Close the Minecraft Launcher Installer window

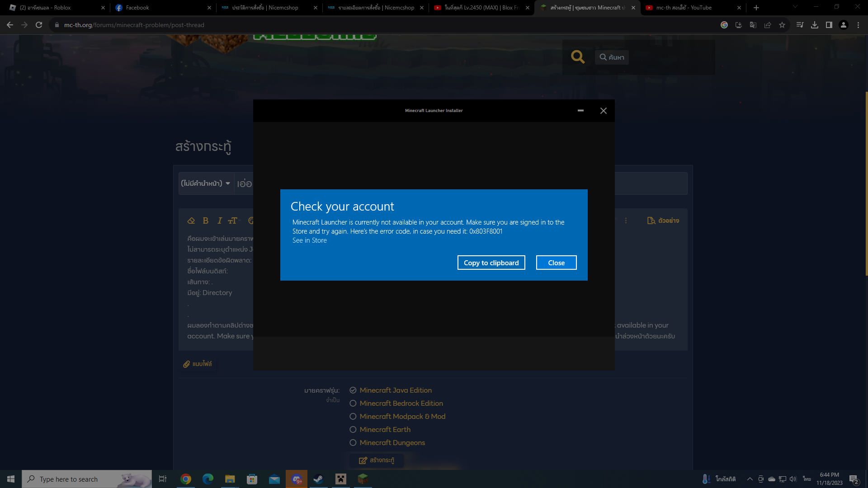tap(604, 111)
